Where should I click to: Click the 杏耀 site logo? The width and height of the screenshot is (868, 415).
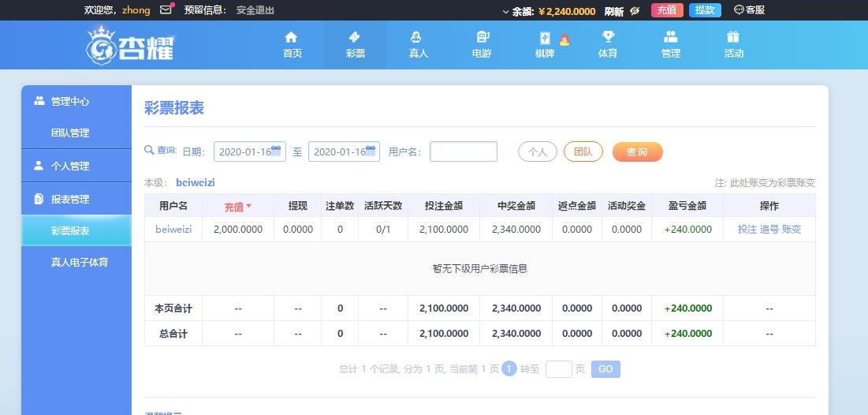pyautogui.click(x=131, y=46)
